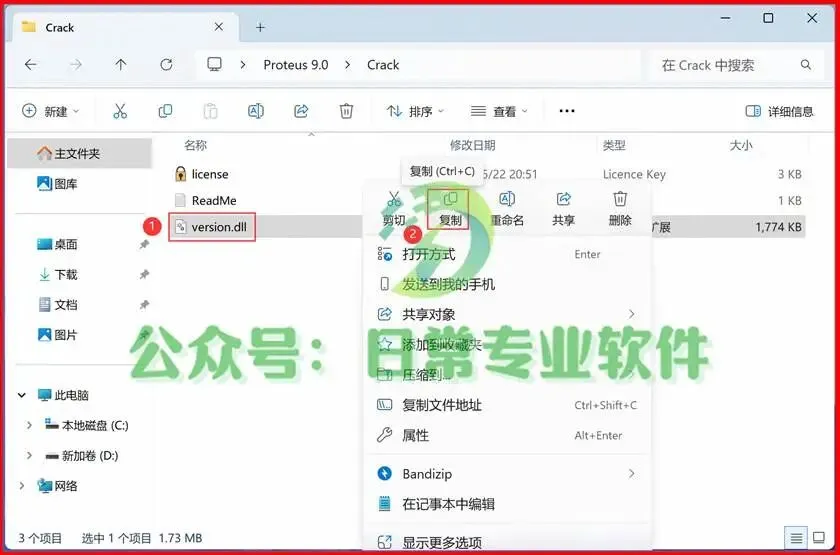This screenshot has height=555, width=840.
Task: Unpin 桌面 via its pin icon
Action: point(144,244)
